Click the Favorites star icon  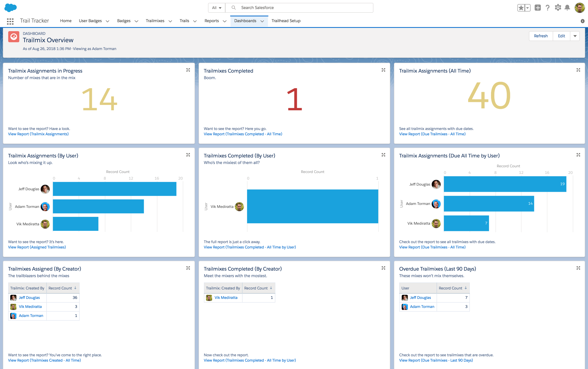point(521,8)
